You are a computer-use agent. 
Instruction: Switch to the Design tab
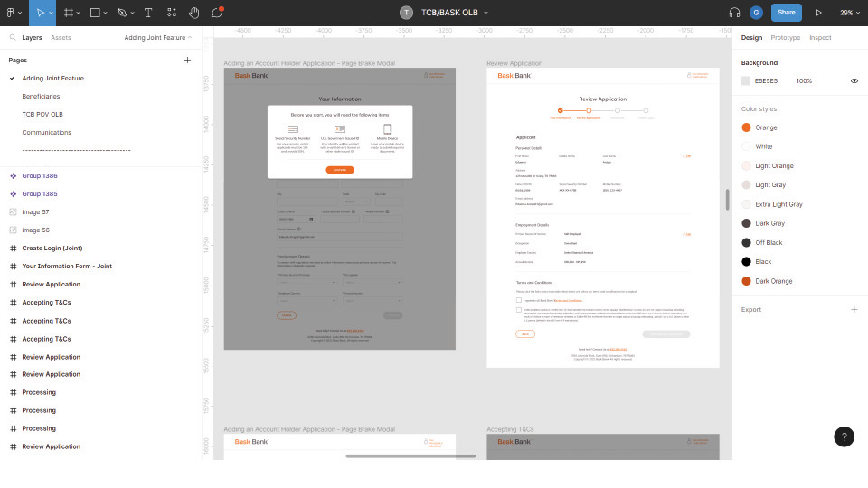point(751,38)
